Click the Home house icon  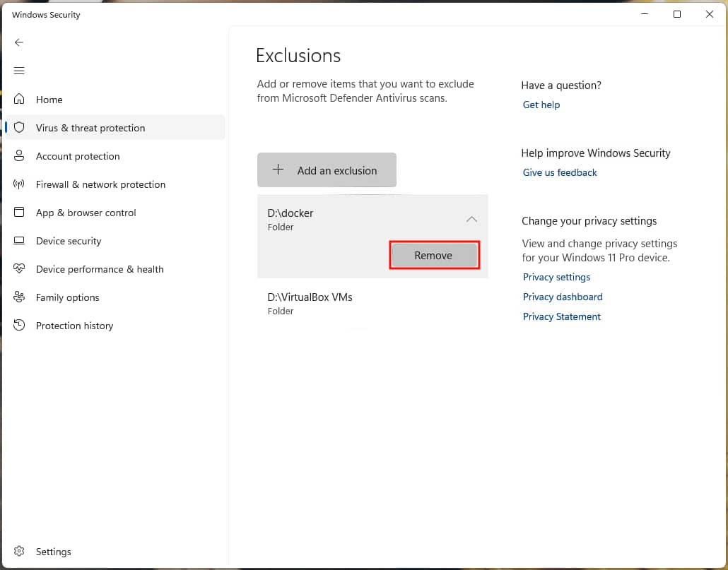[19, 99]
